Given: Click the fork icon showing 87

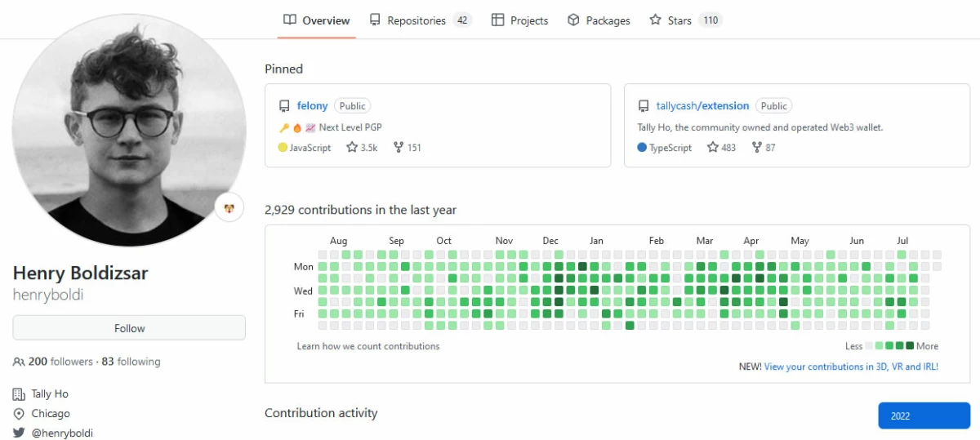Looking at the screenshot, I should click(756, 148).
